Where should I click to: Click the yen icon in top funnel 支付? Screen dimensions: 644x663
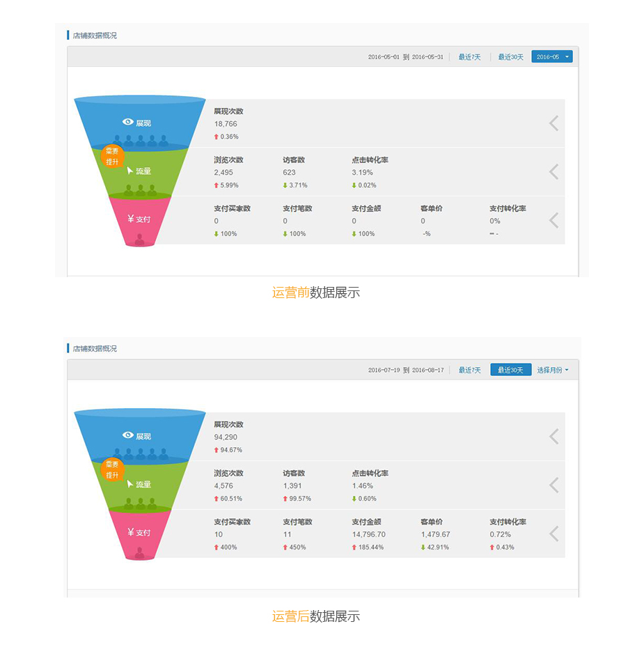131,219
